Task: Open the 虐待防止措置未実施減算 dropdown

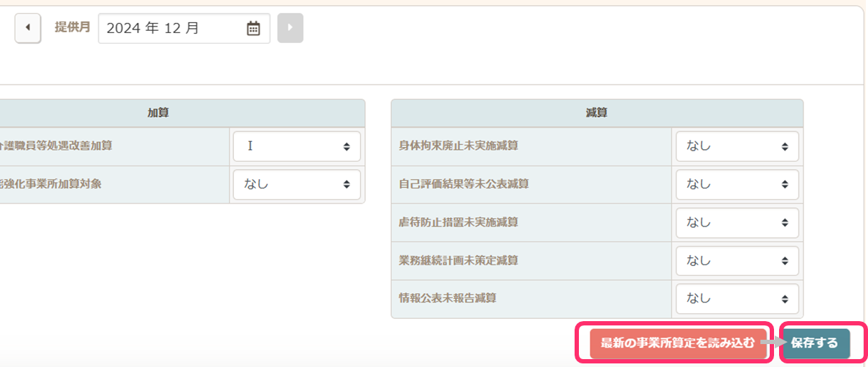Action: click(737, 222)
